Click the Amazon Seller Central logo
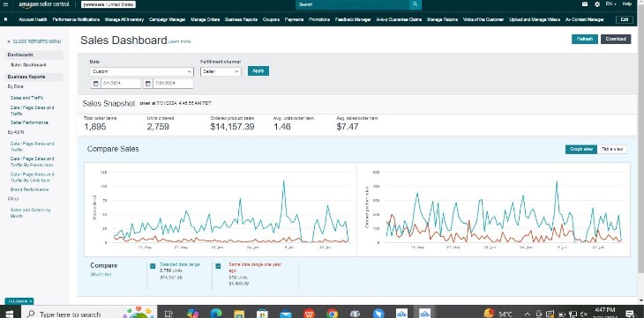This screenshot has height=318, width=644. [44, 4]
